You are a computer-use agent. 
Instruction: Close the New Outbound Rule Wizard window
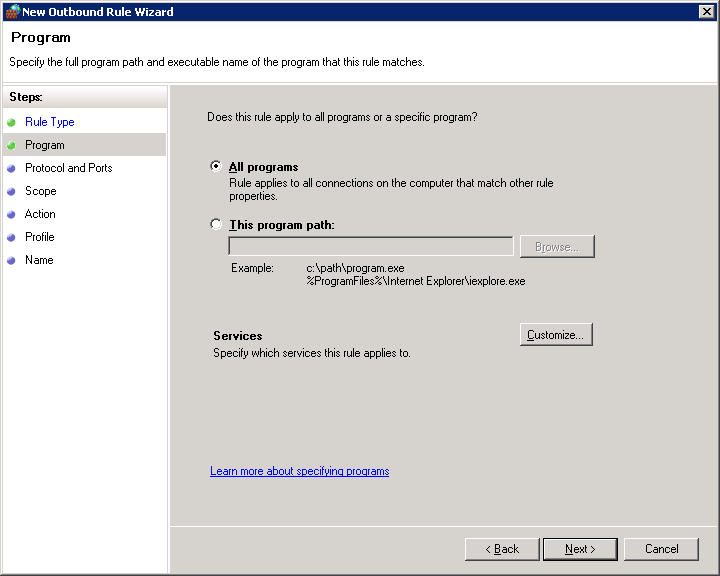(706, 11)
